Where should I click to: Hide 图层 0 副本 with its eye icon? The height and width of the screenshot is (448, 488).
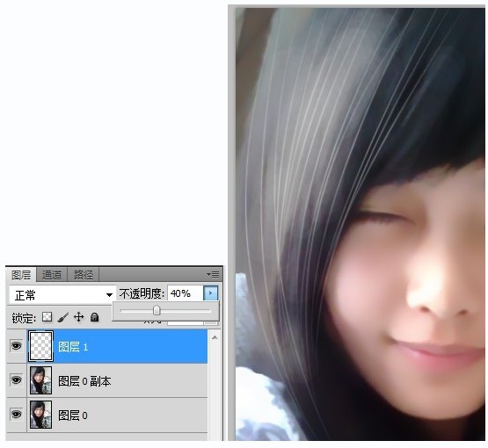click(16, 379)
